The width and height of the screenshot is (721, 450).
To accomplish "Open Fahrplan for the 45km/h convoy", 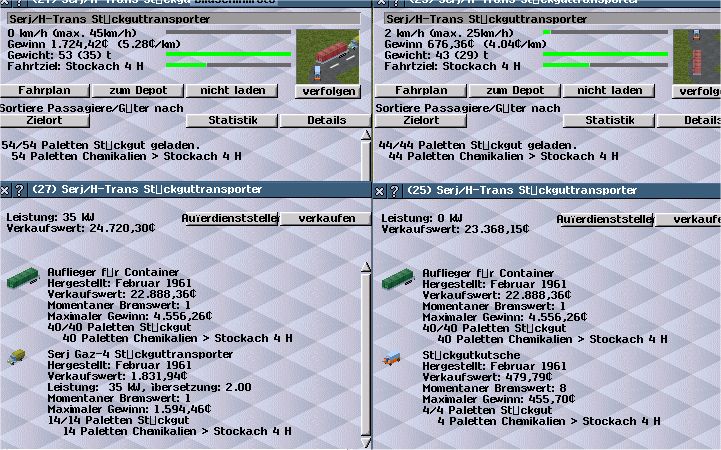I will (x=45, y=91).
